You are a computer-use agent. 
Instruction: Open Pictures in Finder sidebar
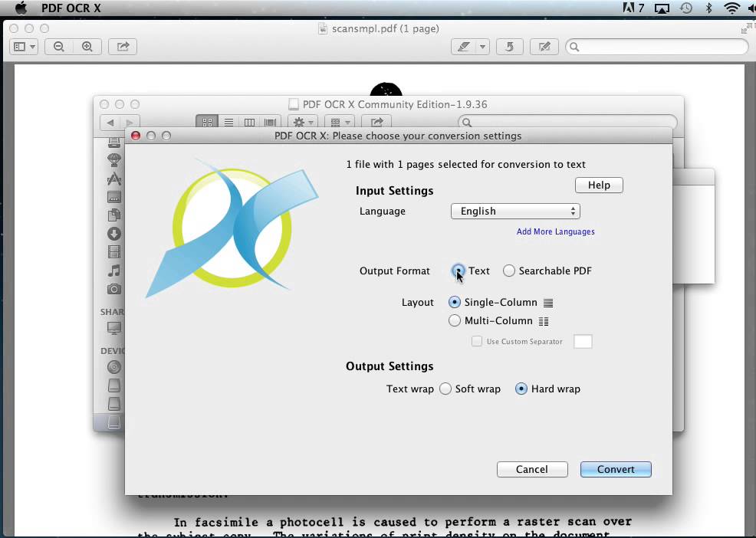click(114, 289)
